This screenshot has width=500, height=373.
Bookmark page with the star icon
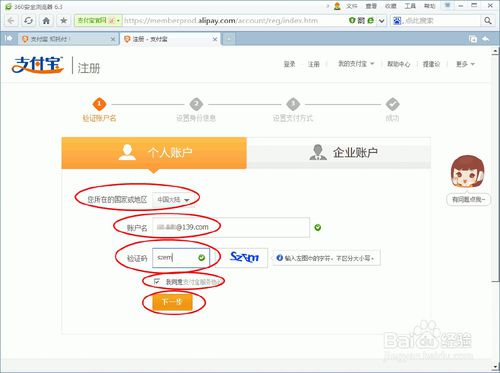63,21
